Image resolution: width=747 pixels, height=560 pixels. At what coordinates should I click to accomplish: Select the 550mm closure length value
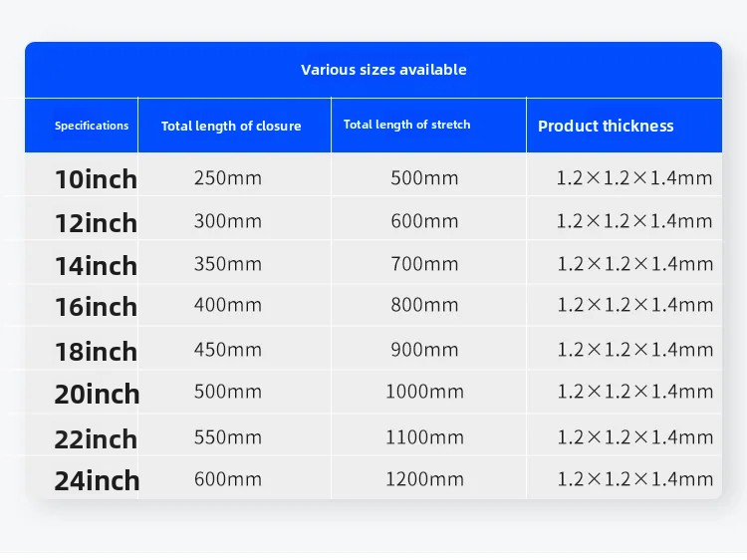pos(227,437)
